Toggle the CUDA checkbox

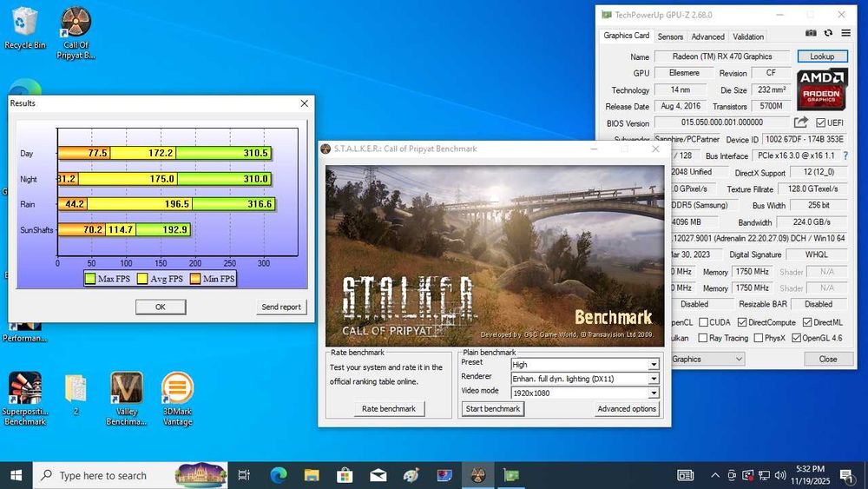[x=703, y=322]
